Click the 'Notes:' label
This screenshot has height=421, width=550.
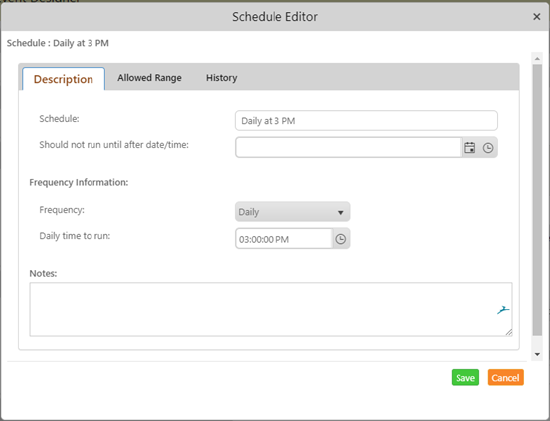coord(43,273)
